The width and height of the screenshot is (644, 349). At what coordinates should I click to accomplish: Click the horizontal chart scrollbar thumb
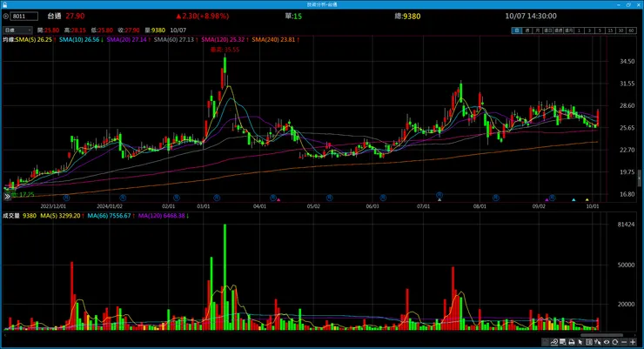coord(601,335)
